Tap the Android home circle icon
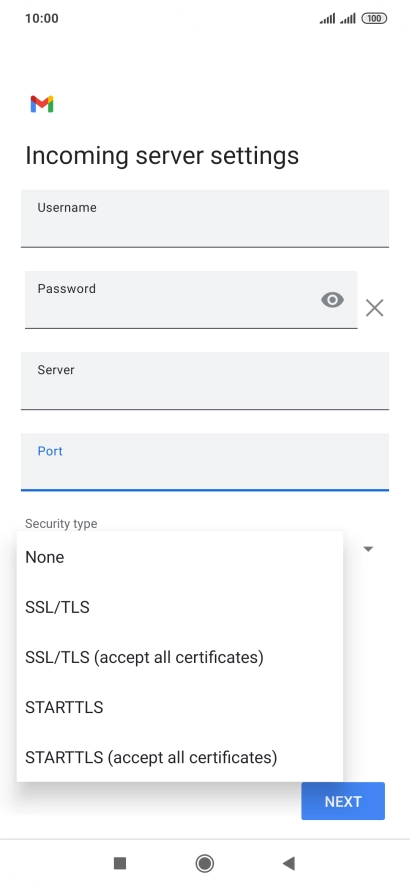This screenshot has height=888, width=410. point(204,863)
